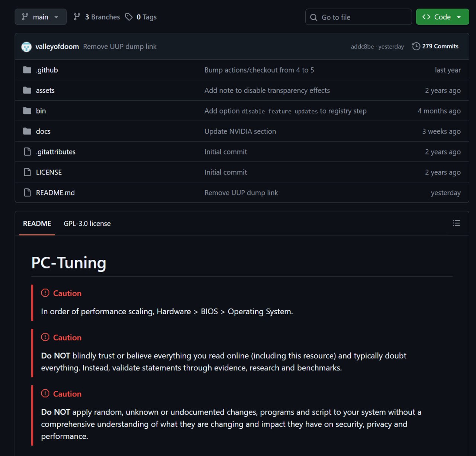The image size is (476, 456).
Task: Open the addc8be commit hash link
Action: tap(362, 47)
